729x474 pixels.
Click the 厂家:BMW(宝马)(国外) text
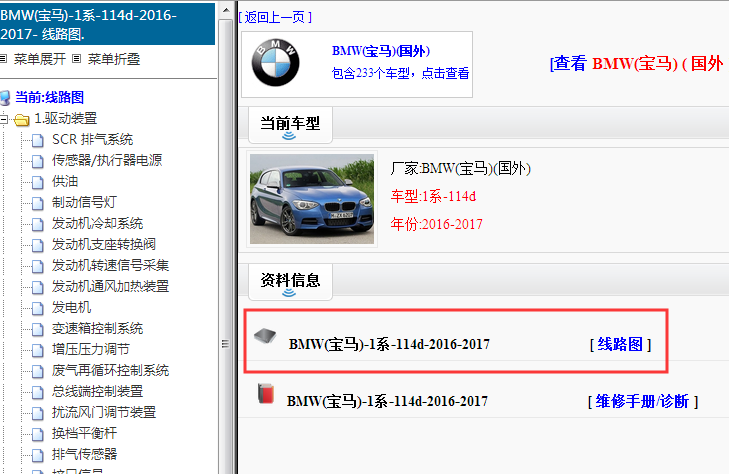tap(461, 168)
